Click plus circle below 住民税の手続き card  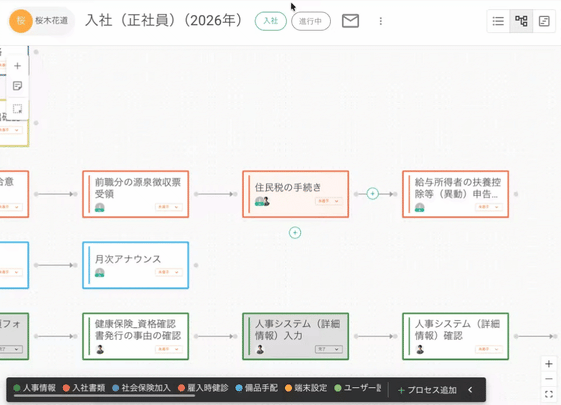point(295,233)
